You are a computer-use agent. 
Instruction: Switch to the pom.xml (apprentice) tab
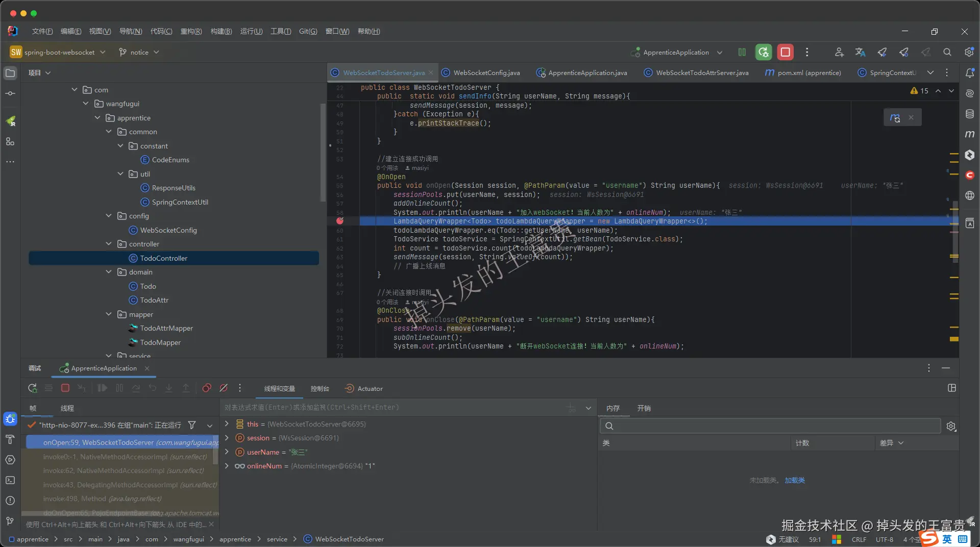[803, 73]
